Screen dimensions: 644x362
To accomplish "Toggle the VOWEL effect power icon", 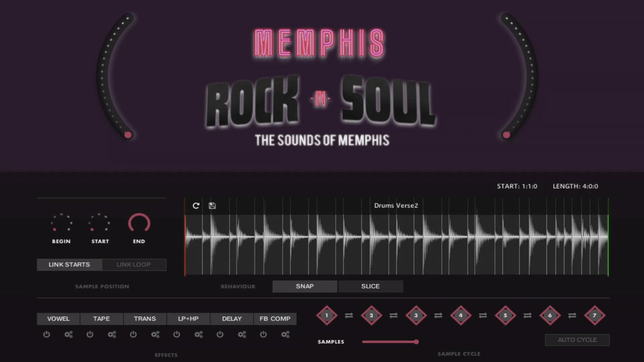I will click(47, 335).
